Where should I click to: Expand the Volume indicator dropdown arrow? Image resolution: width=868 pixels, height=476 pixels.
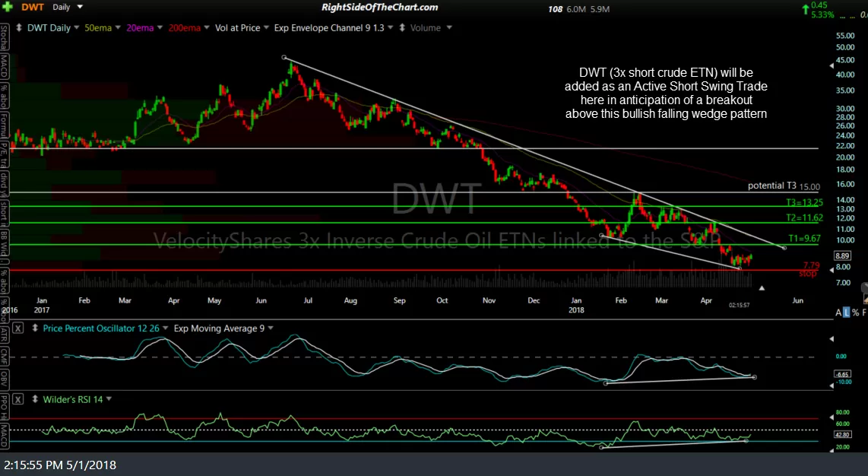(449, 27)
